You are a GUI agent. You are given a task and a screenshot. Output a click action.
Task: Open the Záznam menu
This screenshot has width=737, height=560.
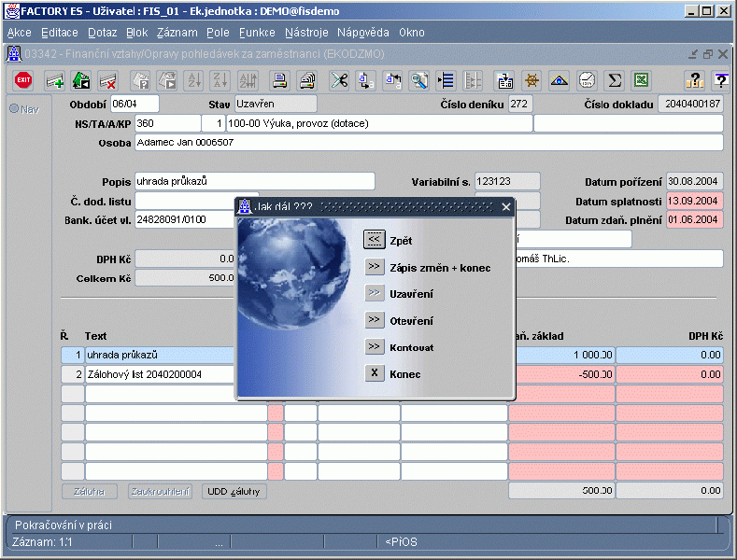click(177, 33)
